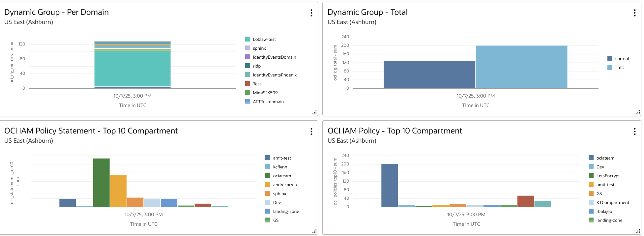This screenshot has height=236, width=644.
Task: Open kebab menu for OCI IAM Policy - Top 10
Action: point(634,132)
